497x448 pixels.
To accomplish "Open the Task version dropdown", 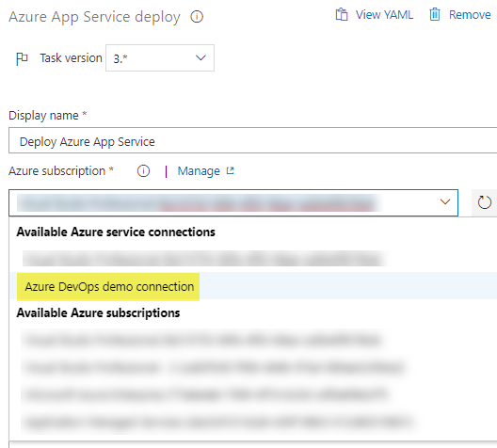I will pyautogui.click(x=160, y=58).
